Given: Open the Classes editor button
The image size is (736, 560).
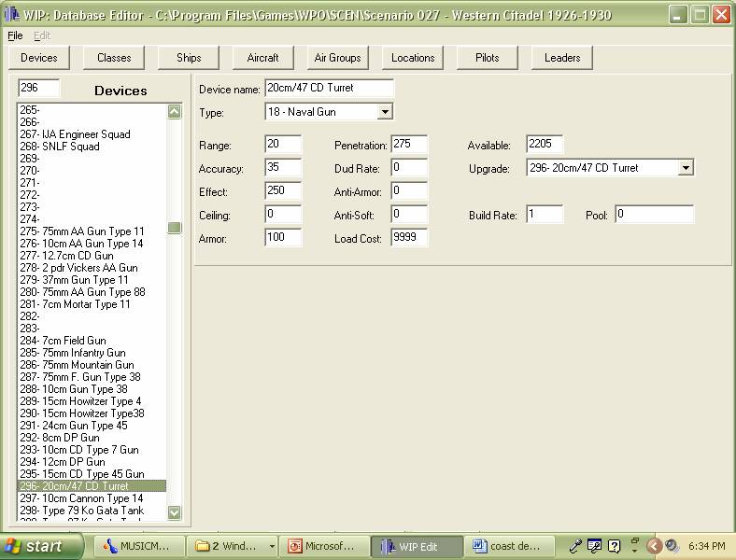Looking at the screenshot, I should 114,58.
